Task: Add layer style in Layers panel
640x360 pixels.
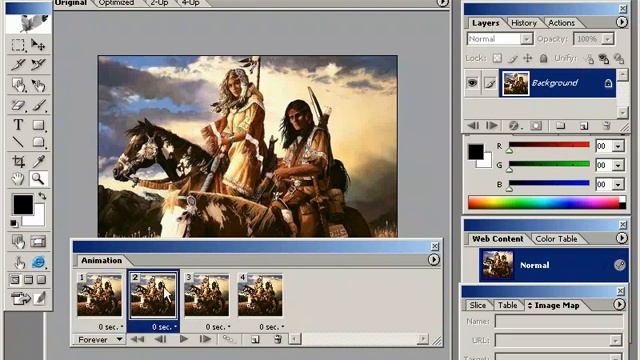Action: click(x=513, y=126)
